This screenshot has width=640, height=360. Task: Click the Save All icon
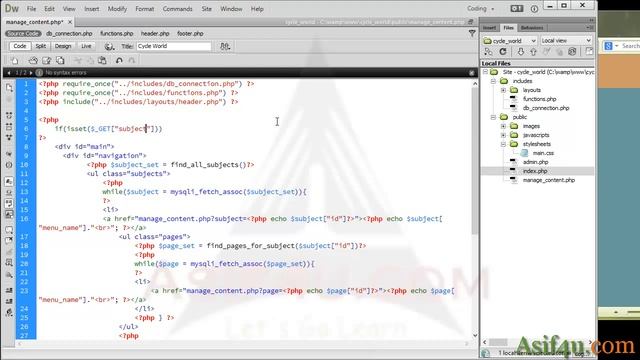pyautogui.click(x=60, y=60)
